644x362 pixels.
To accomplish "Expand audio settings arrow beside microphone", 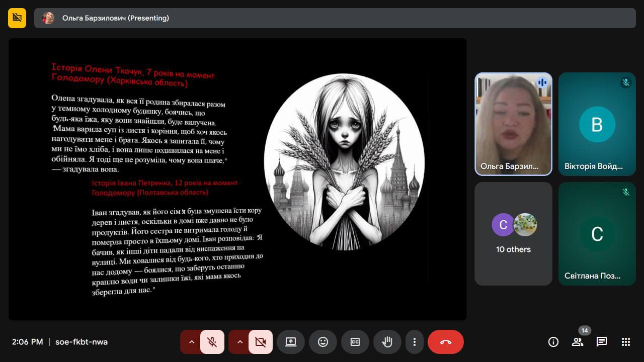I will coord(191,342).
